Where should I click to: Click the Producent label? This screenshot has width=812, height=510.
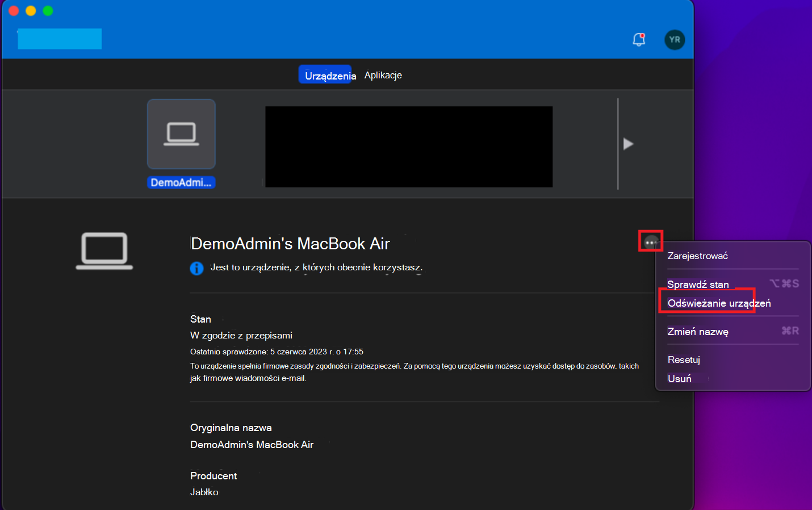214,476
